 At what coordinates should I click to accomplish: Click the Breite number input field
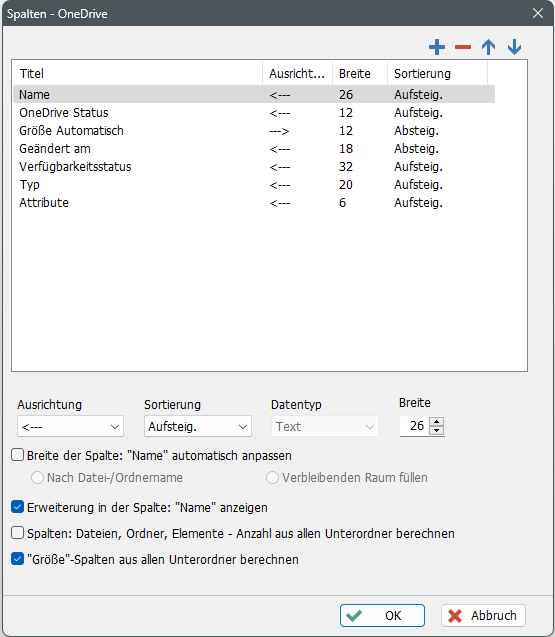click(414, 426)
